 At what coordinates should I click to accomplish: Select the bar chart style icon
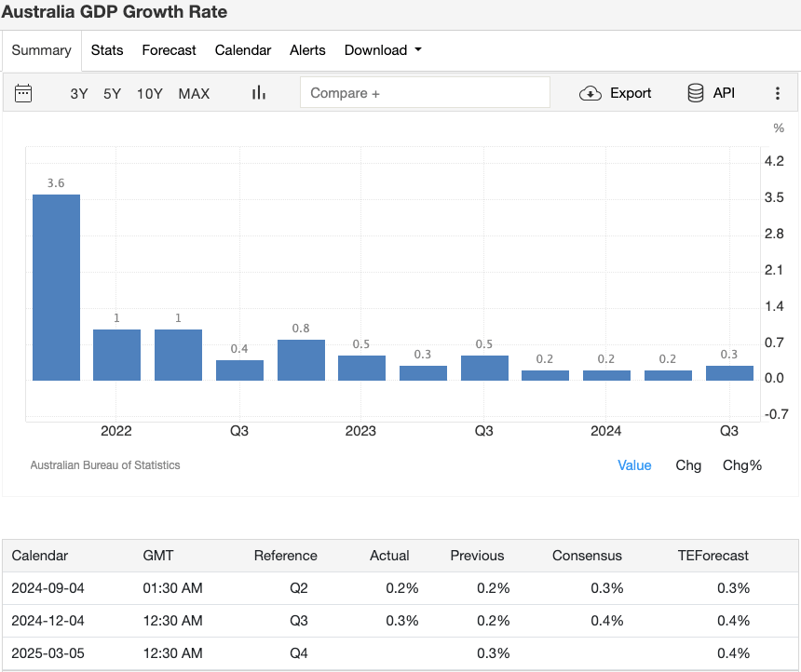point(258,93)
